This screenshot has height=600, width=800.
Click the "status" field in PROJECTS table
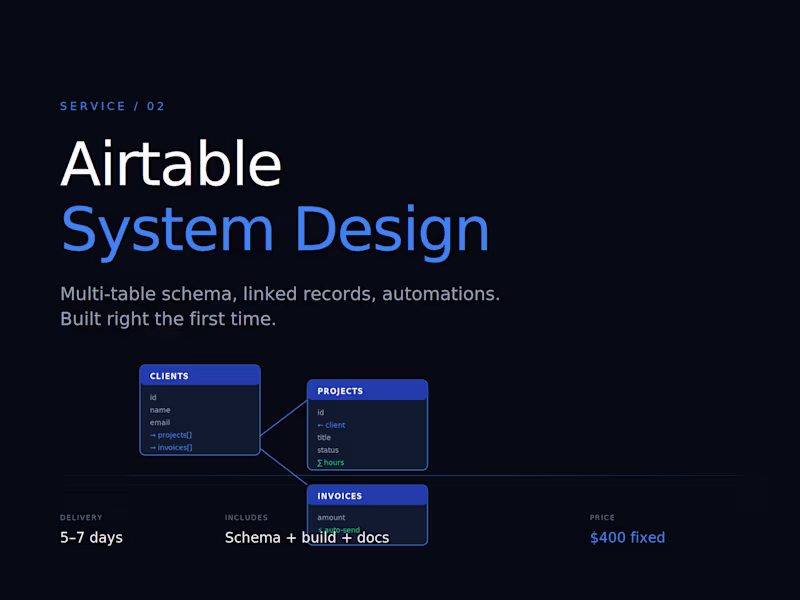[x=328, y=450]
